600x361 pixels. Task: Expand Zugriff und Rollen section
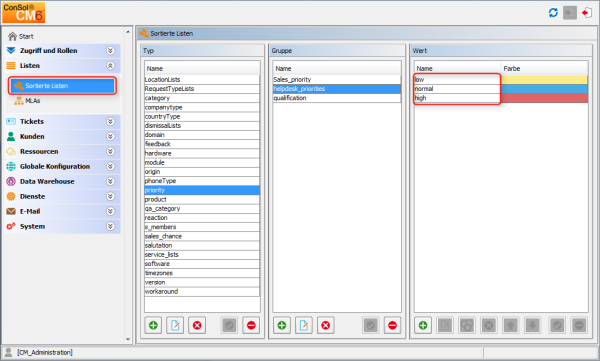click(111, 51)
